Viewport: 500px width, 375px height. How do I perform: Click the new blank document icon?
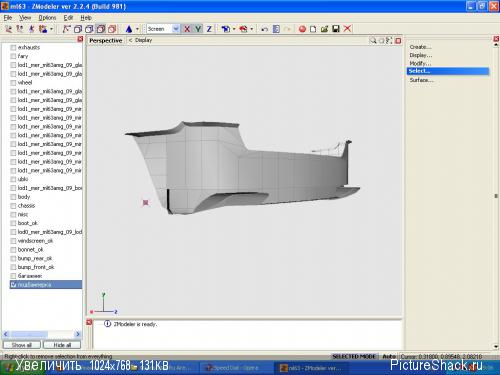pos(313,29)
